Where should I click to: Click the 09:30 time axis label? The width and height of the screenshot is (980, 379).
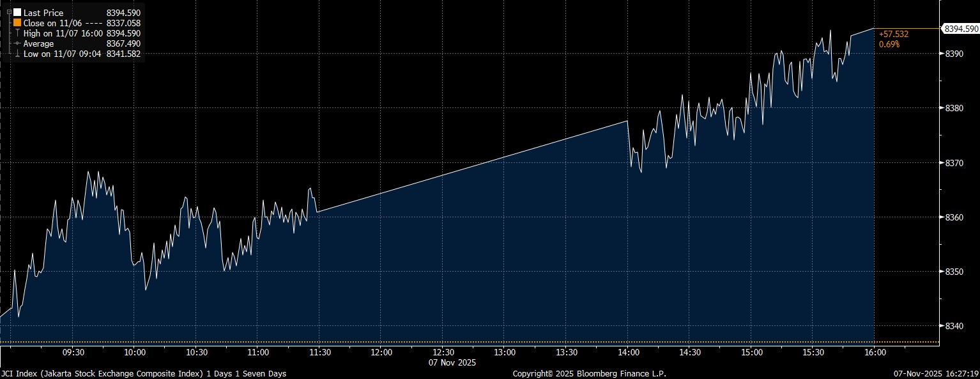(x=73, y=352)
